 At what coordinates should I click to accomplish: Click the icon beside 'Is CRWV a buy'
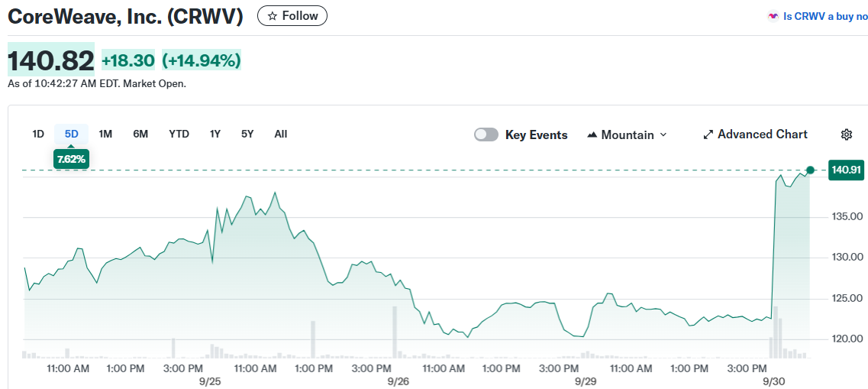773,17
